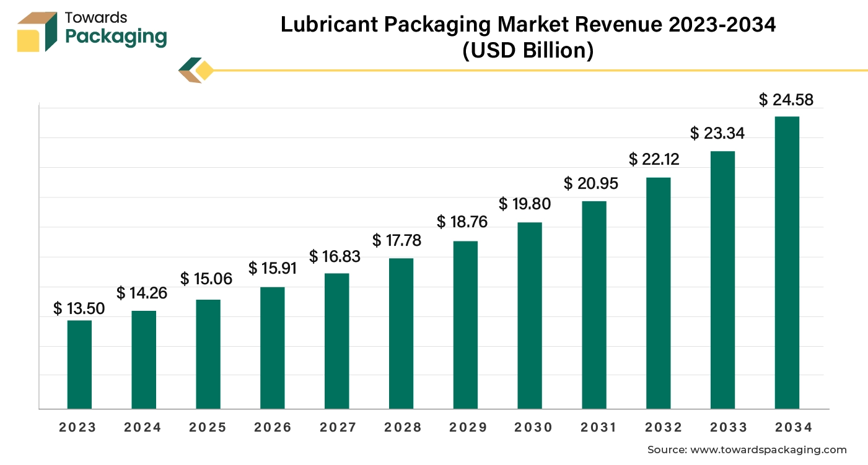
Task: Select the 2032 bar in the chart
Action: pos(659,293)
